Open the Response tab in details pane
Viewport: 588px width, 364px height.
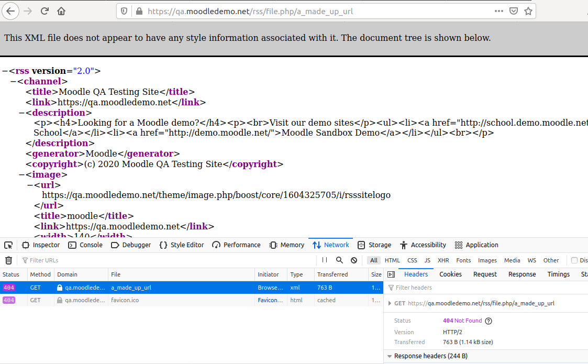(522, 274)
